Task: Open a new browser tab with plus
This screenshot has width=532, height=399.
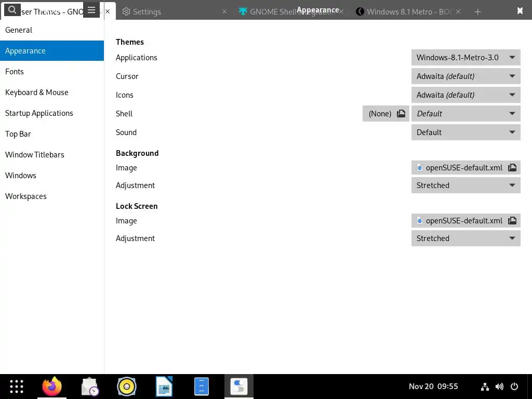Action: point(477,12)
